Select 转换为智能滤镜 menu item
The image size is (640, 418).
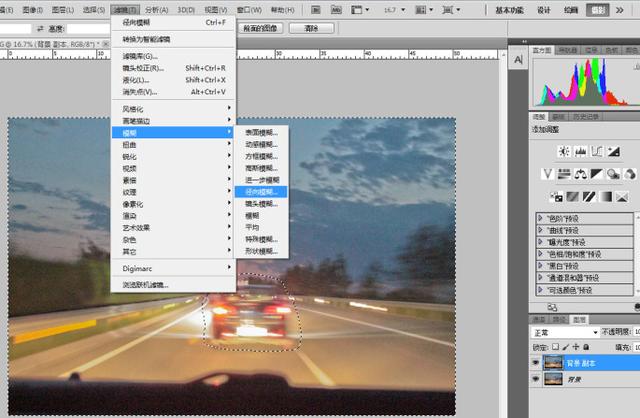174,39
